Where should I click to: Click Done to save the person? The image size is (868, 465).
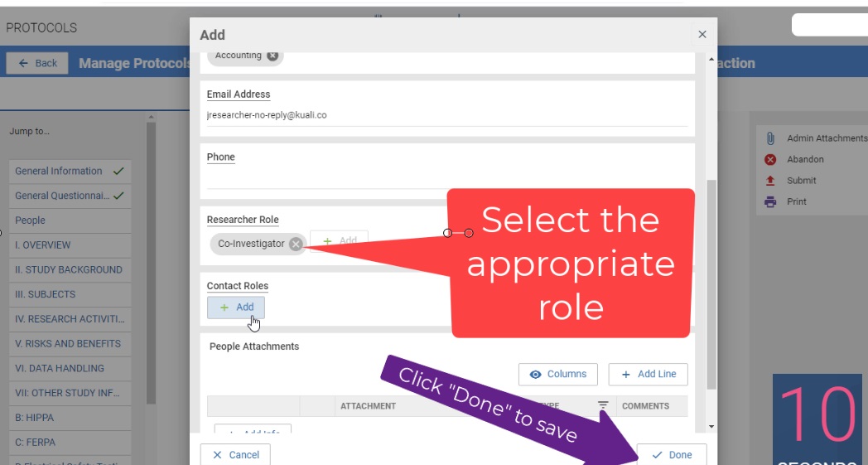(672, 454)
